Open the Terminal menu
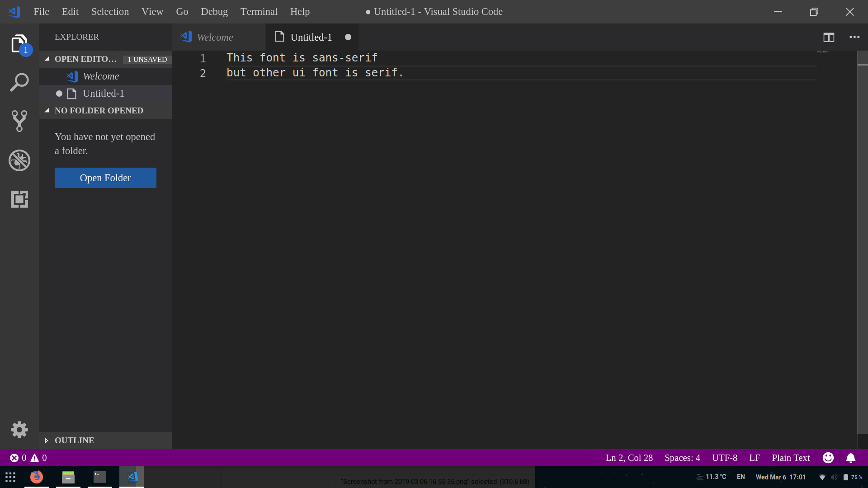Image resolution: width=868 pixels, height=488 pixels. (259, 11)
